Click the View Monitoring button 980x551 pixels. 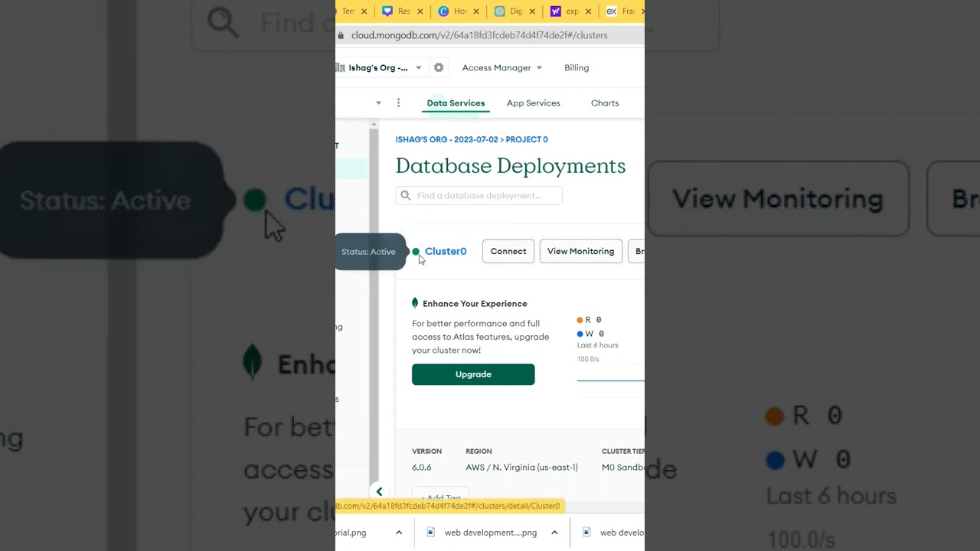(580, 251)
